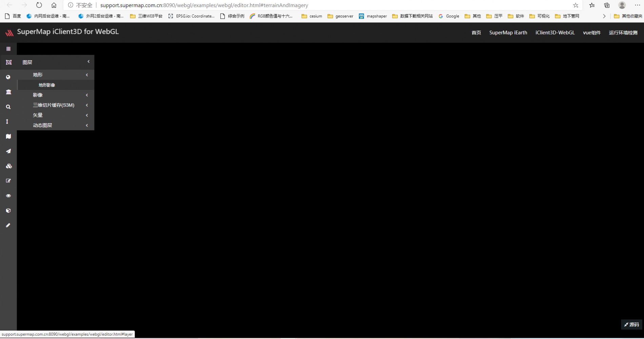Expand the 三维切片缓存(S3M) chevron
Screen dimensions: 644x339
click(87, 105)
